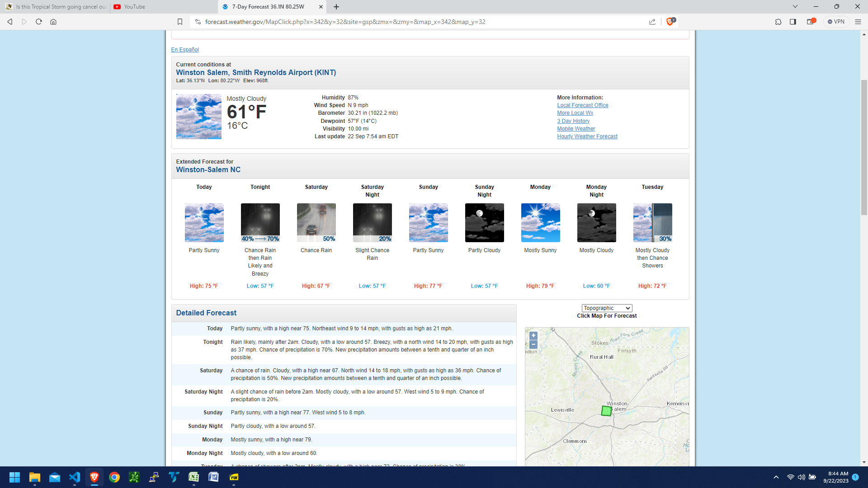Zoom in the forecast map

(x=533, y=336)
